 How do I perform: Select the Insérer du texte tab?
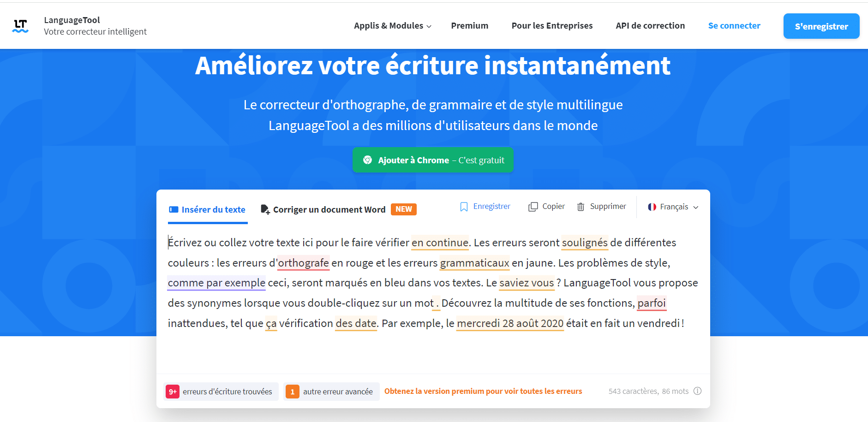208,210
